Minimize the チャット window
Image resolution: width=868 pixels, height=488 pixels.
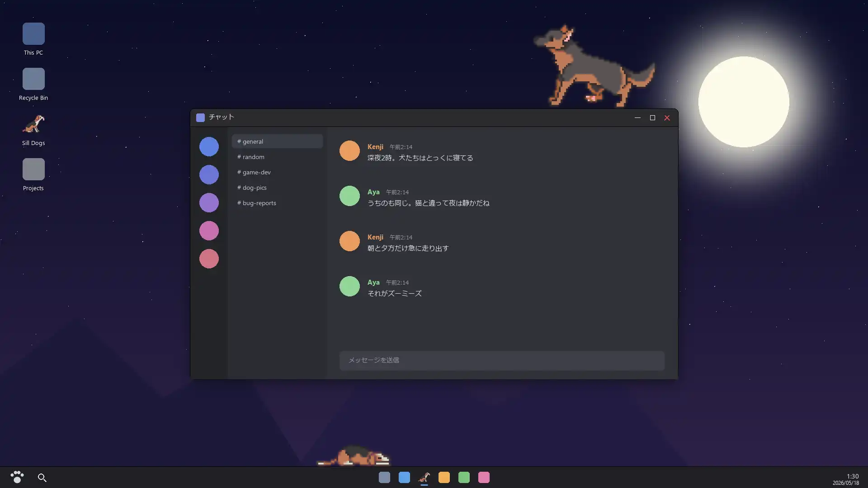pyautogui.click(x=637, y=117)
